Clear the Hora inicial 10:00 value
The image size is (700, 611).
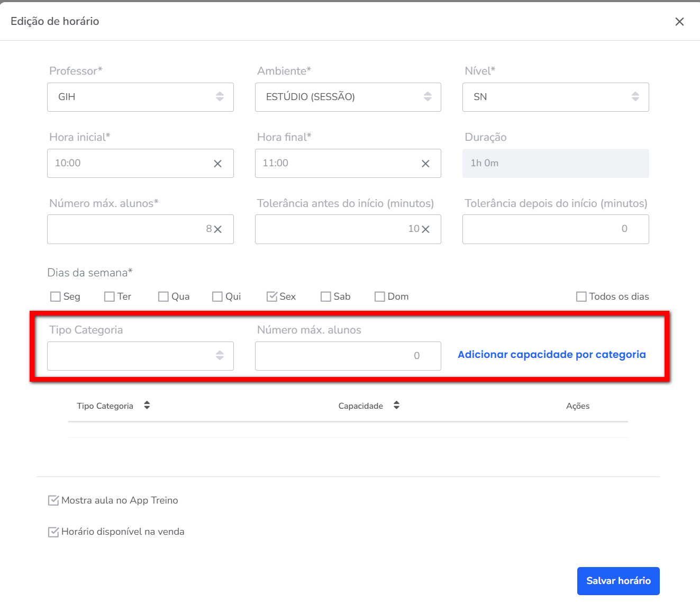217,164
